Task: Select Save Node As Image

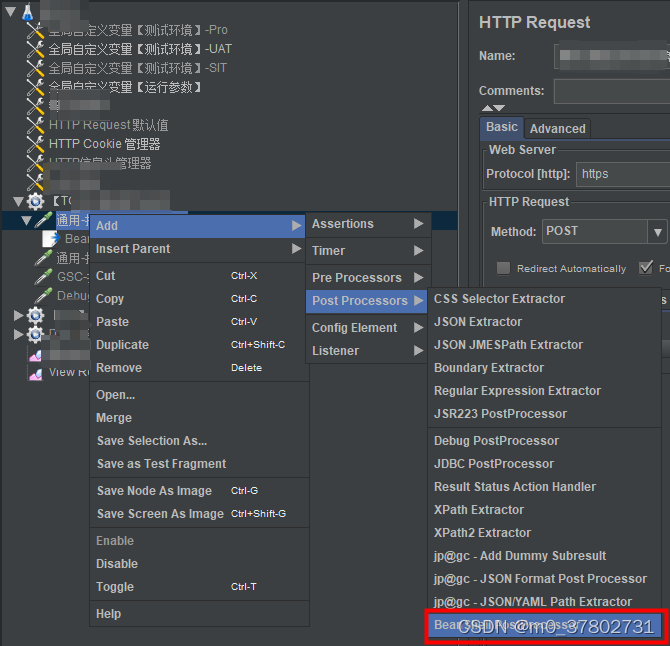Action: pos(197,491)
